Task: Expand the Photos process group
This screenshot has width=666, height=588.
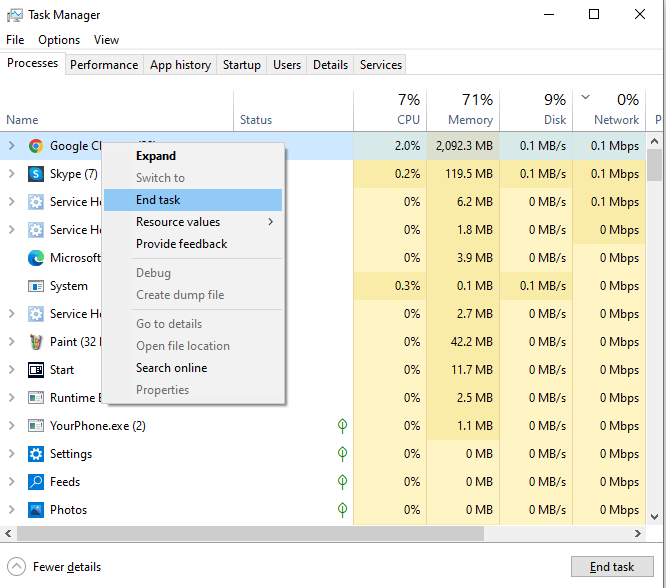Action: tap(11, 510)
